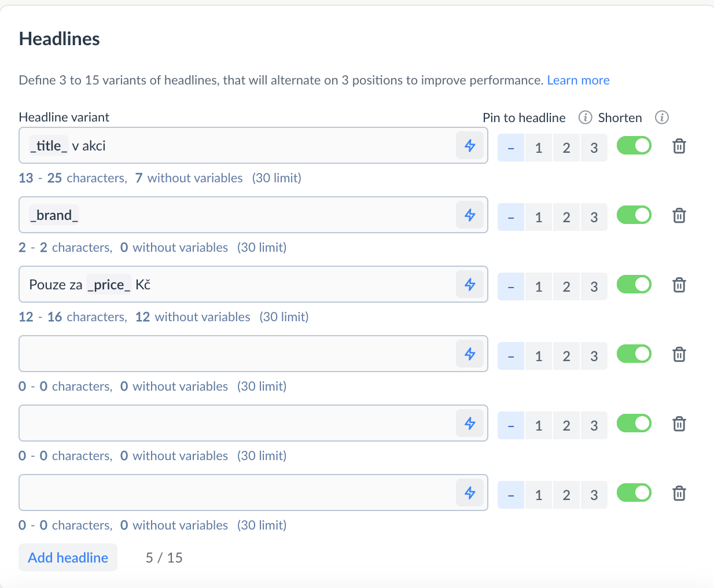Pin '_brand_' headline to position 2
This screenshot has width=714, height=588.
[566, 217]
